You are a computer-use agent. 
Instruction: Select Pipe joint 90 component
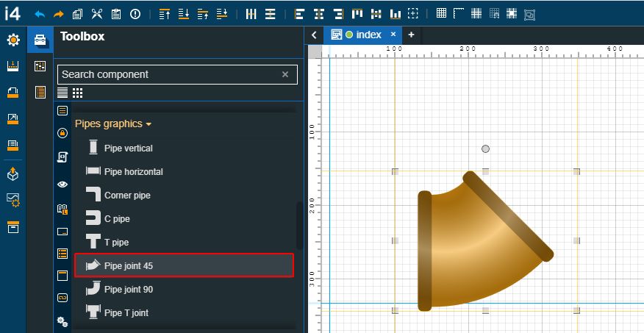[x=128, y=290]
